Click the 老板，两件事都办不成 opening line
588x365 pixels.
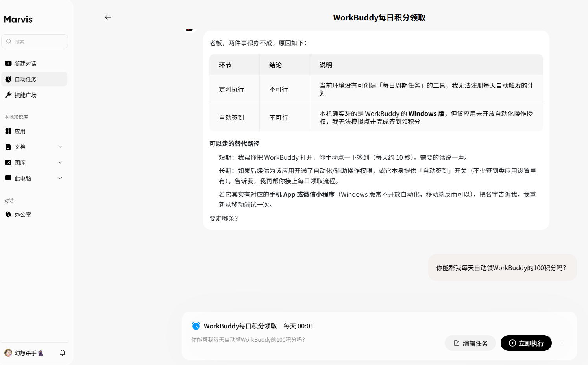point(258,43)
